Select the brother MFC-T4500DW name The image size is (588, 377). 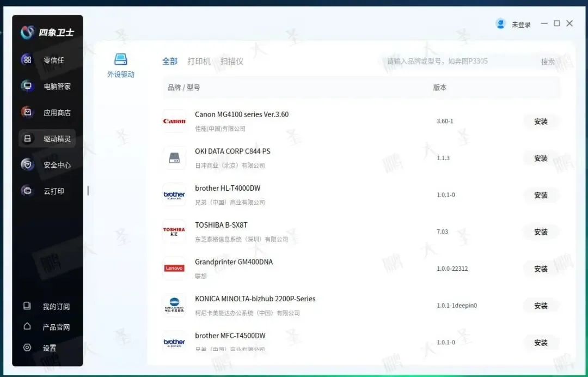click(230, 336)
